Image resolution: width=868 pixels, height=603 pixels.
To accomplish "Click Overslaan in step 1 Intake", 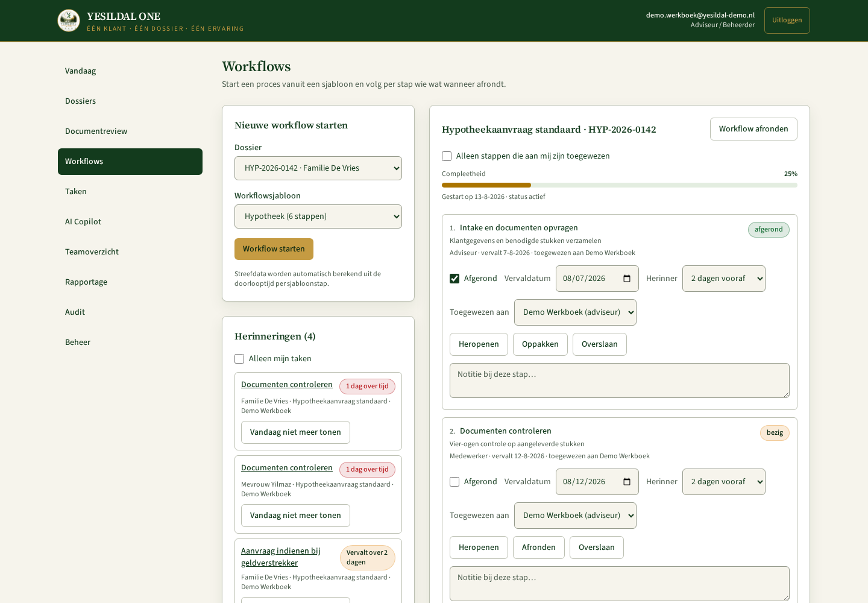I will 599,344.
